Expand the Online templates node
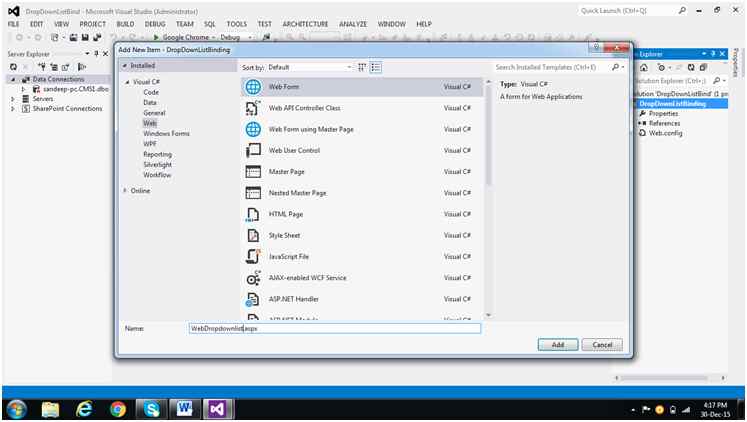 (x=125, y=191)
